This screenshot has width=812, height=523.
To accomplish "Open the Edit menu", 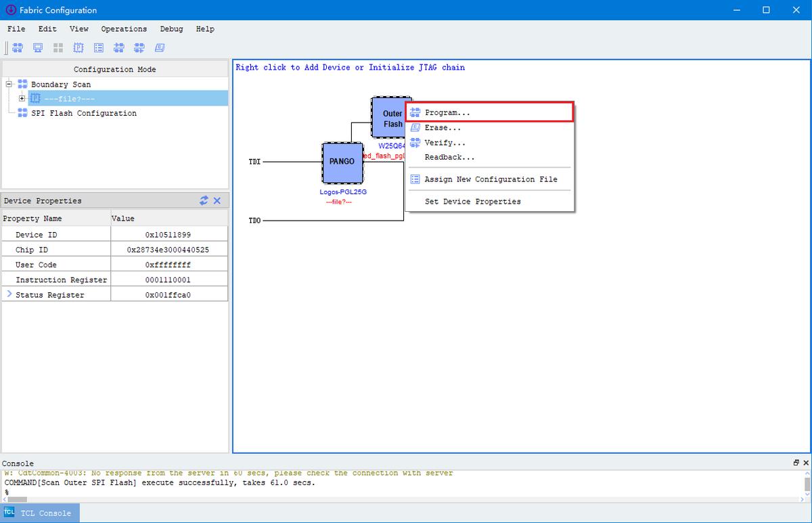I will click(47, 29).
